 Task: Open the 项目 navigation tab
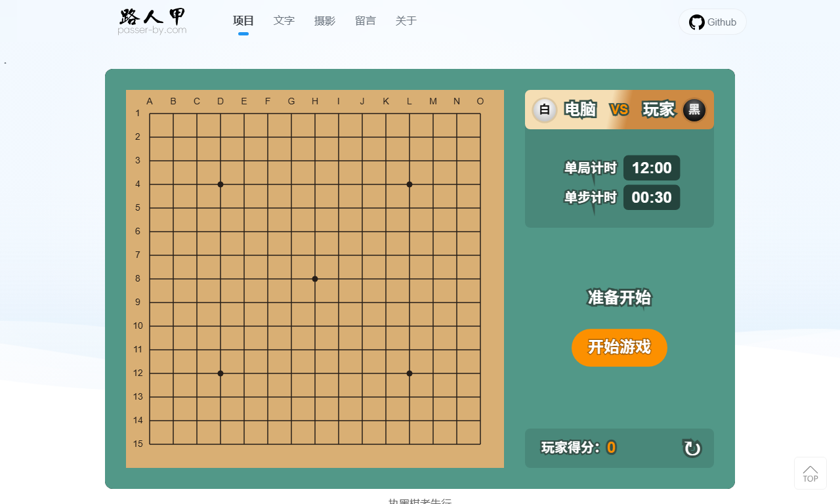coord(243,21)
